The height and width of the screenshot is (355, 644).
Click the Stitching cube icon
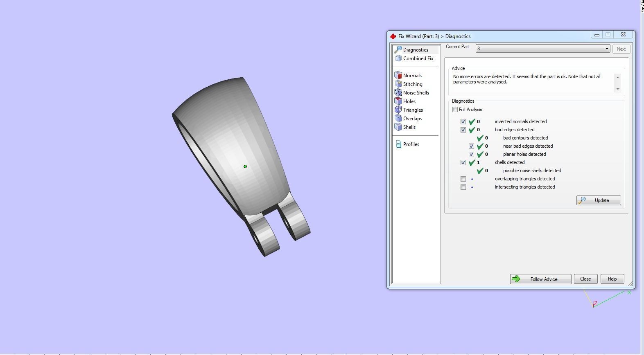(398, 84)
